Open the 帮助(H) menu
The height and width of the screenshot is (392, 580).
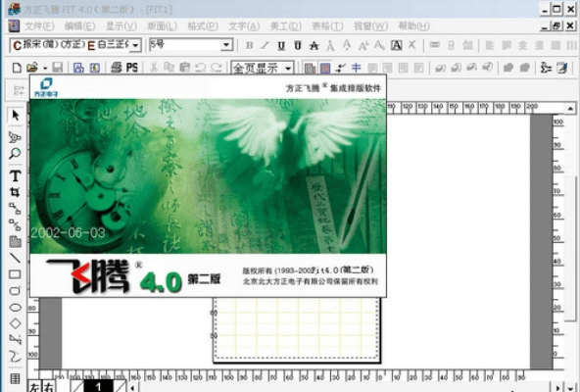413,26
